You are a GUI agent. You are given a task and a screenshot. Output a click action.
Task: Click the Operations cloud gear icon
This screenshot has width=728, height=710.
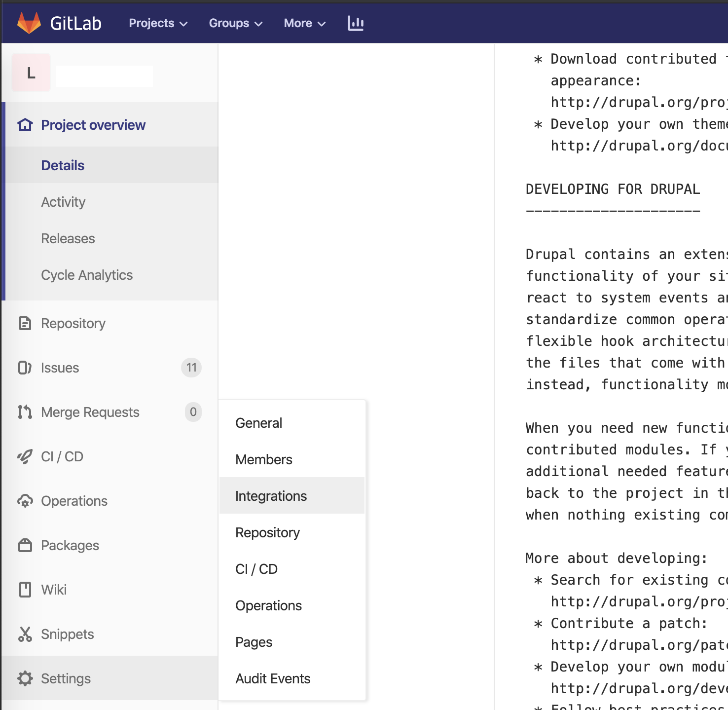point(25,501)
